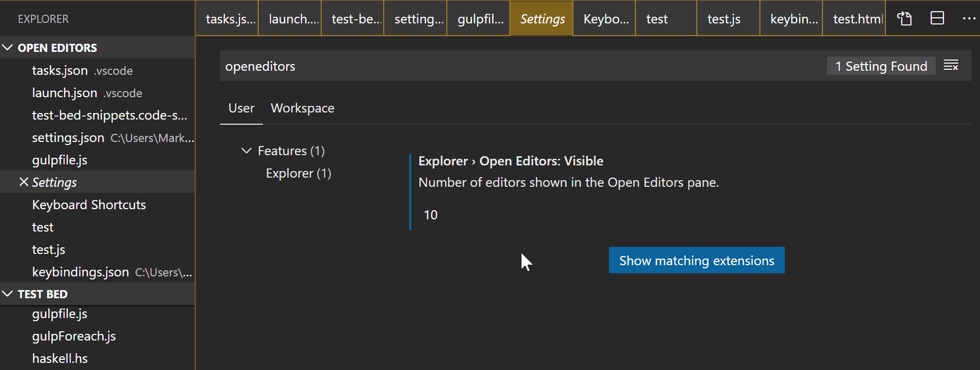The image size is (980, 370).
Task: Switch to the Workspace settings tab
Action: pos(302,108)
